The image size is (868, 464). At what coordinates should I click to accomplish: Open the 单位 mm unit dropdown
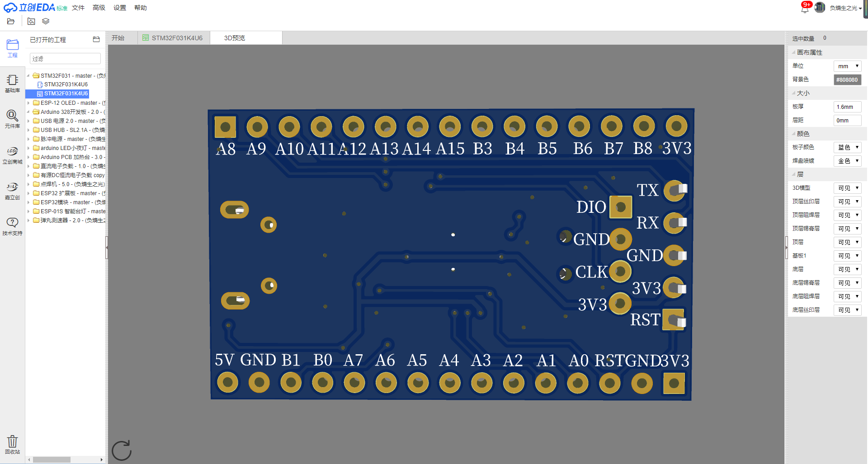[847, 66]
